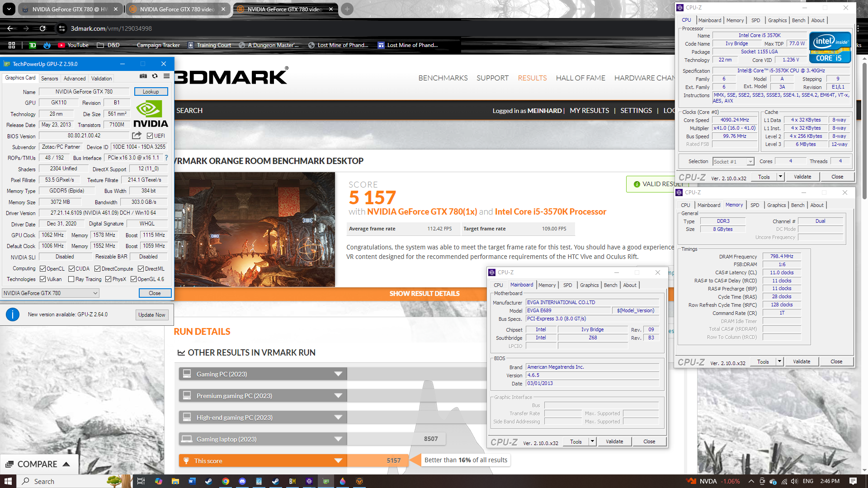
Task: Go back with the browser back arrow
Action: [10, 28]
